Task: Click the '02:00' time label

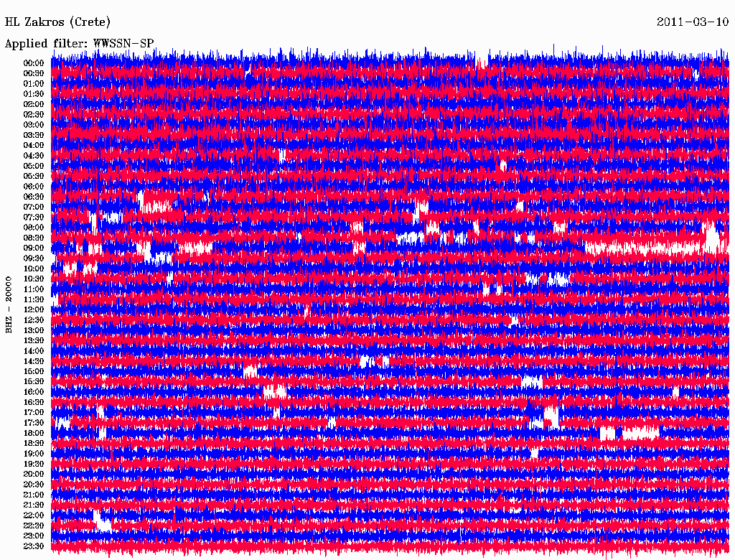Action: click(34, 104)
